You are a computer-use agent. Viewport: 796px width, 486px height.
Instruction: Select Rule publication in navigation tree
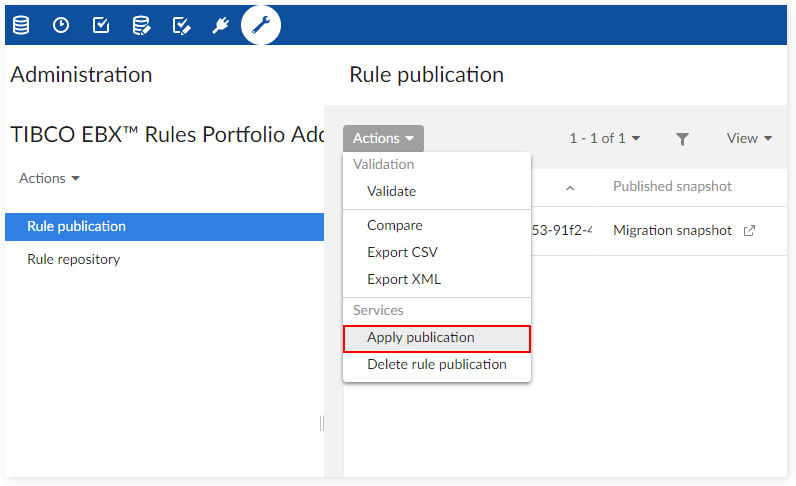(x=164, y=226)
